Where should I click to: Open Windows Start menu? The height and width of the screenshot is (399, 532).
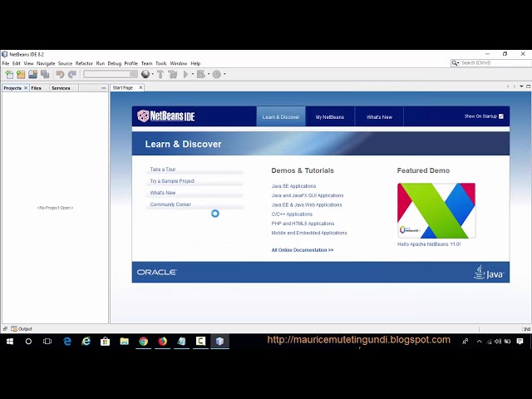[x=10, y=342]
